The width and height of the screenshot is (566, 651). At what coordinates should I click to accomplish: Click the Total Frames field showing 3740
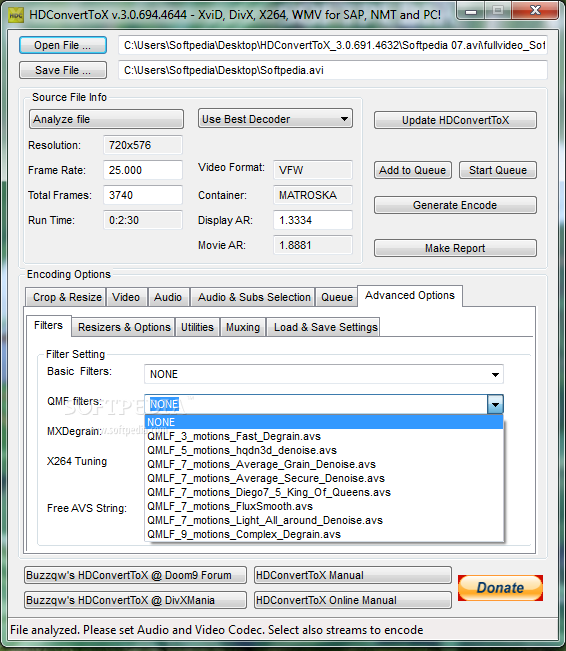(143, 195)
